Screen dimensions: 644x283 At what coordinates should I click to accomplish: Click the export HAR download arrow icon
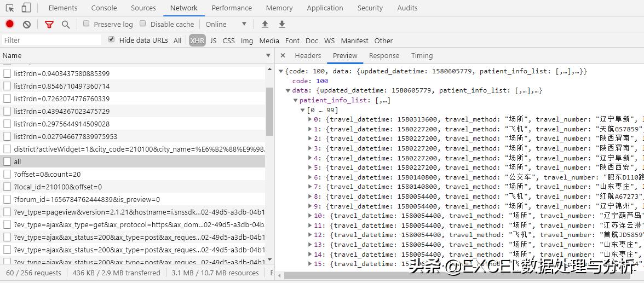click(x=282, y=24)
